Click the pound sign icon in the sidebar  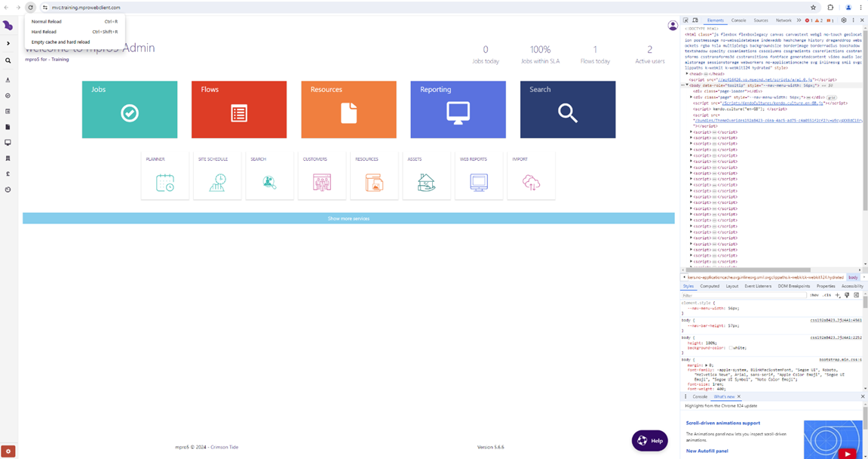tap(8, 174)
